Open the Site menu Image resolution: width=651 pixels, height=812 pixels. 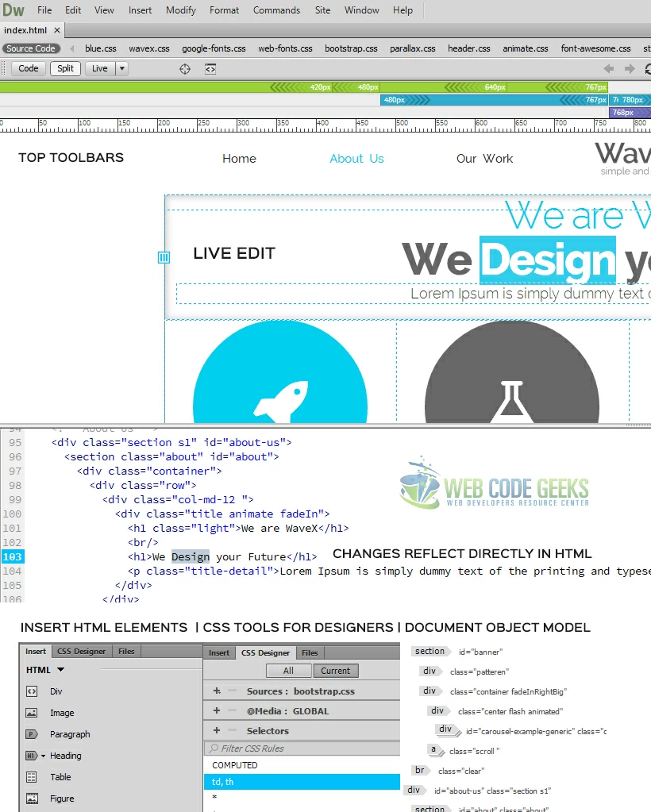pyautogui.click(x=322, y=10)
